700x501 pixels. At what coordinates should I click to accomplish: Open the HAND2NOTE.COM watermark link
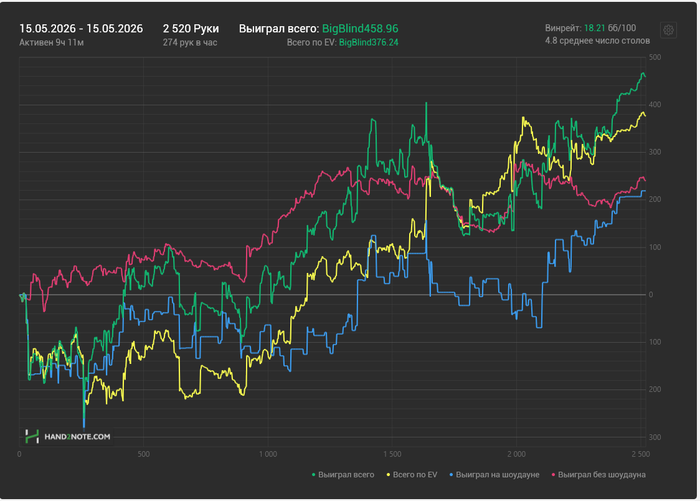point(77,437)
